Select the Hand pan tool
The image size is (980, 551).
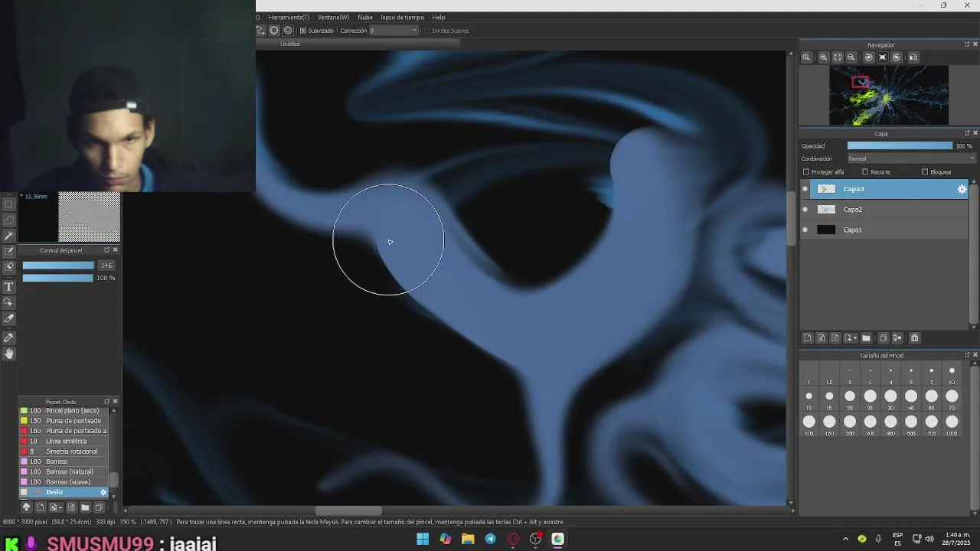click(9, 354)
